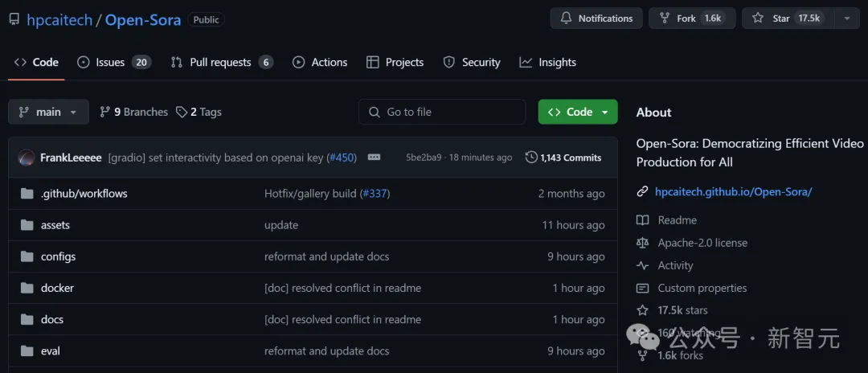
Task: Open the Security tab
Action: pos(472,63)
